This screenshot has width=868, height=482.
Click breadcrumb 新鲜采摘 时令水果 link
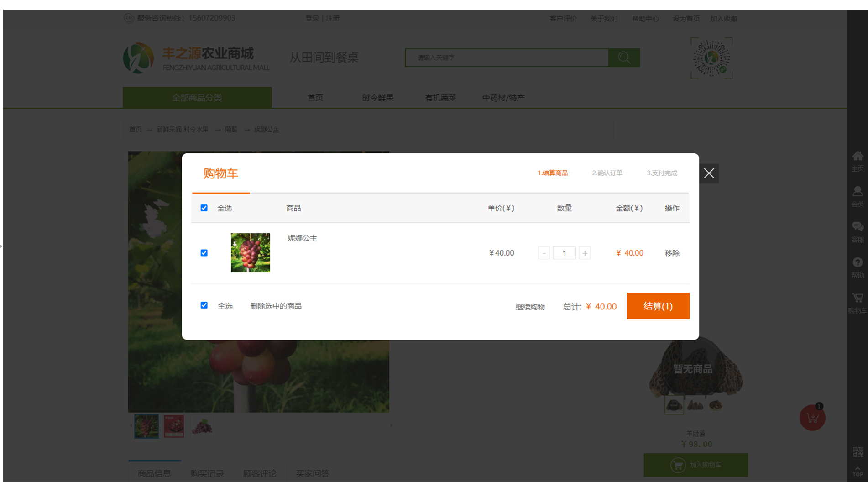183,130
